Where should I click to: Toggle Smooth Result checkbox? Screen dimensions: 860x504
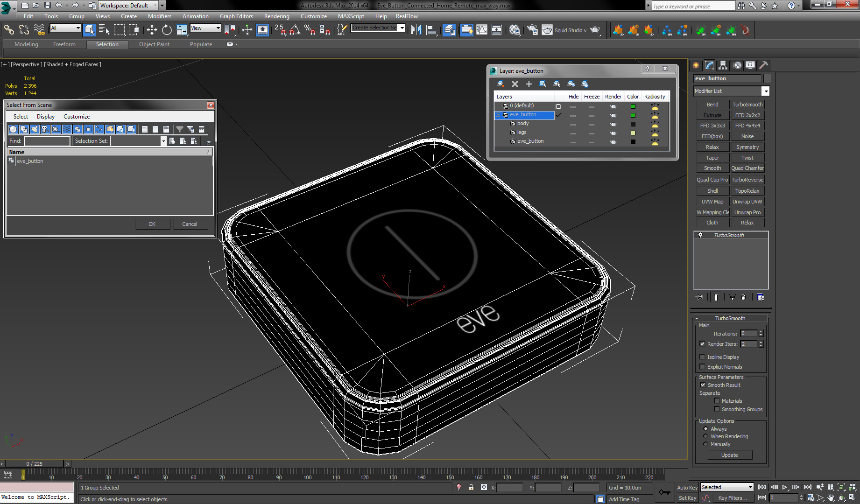(x=703, y=385)
